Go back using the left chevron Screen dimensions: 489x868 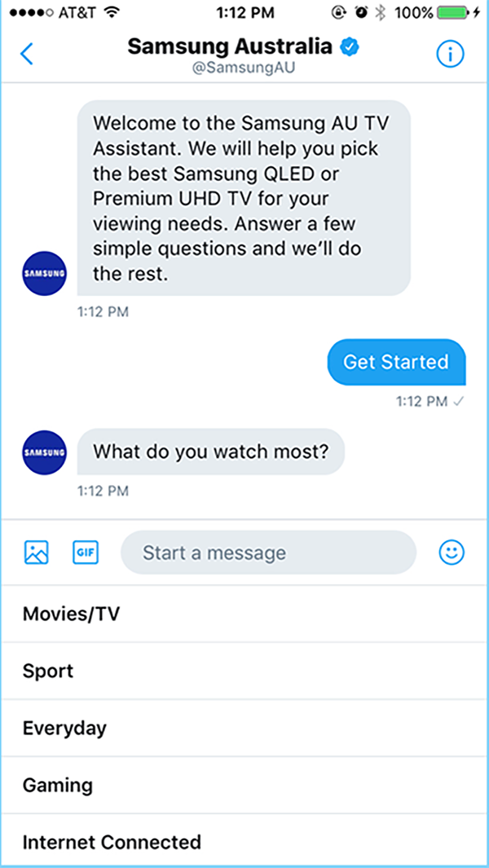tap(27, 54)
